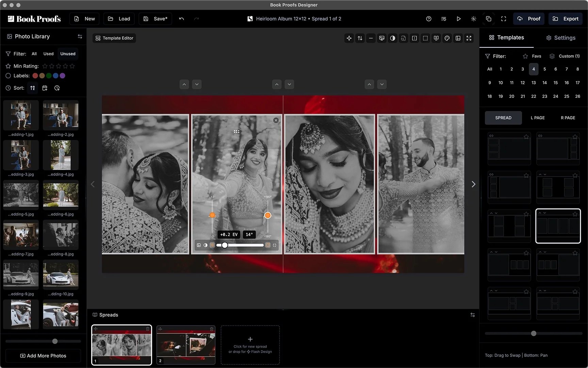The height and width of the screenshot is (368, 588).
Task: Click the help question mark icon
Action: pyautogui.click(x=428, y=19)
